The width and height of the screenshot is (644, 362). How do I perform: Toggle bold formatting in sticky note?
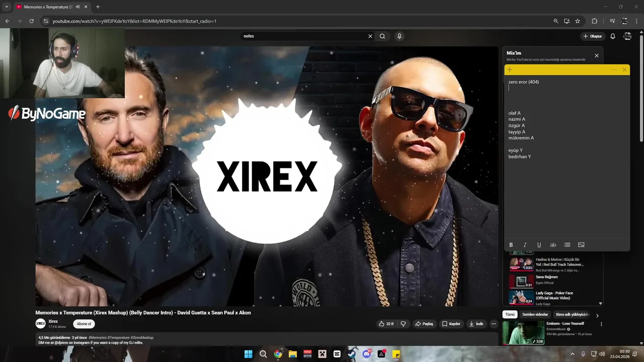(511, 245)
